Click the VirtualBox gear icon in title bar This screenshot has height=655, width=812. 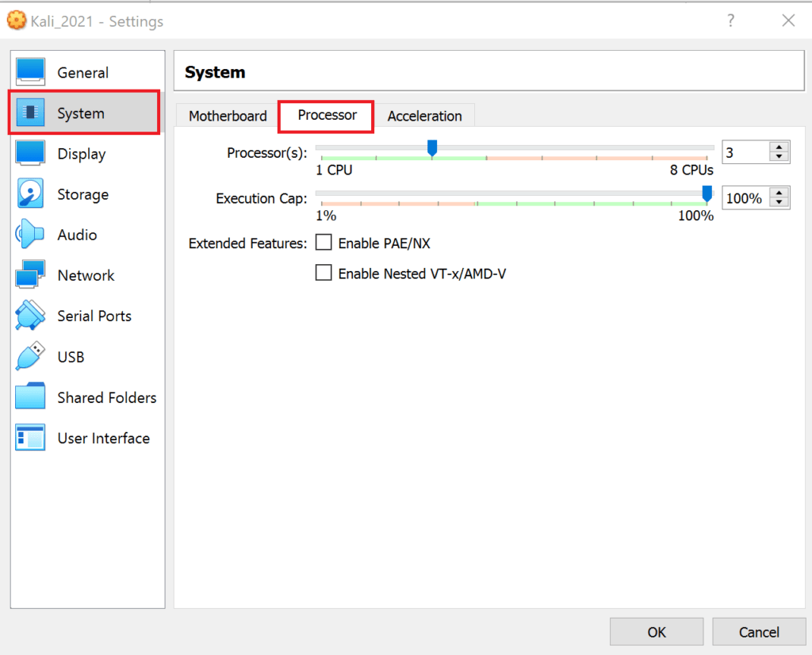16,21
